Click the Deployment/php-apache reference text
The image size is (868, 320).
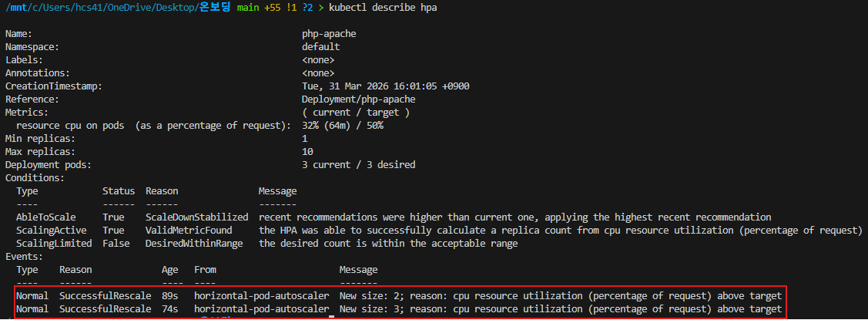(x=358, y=99)
